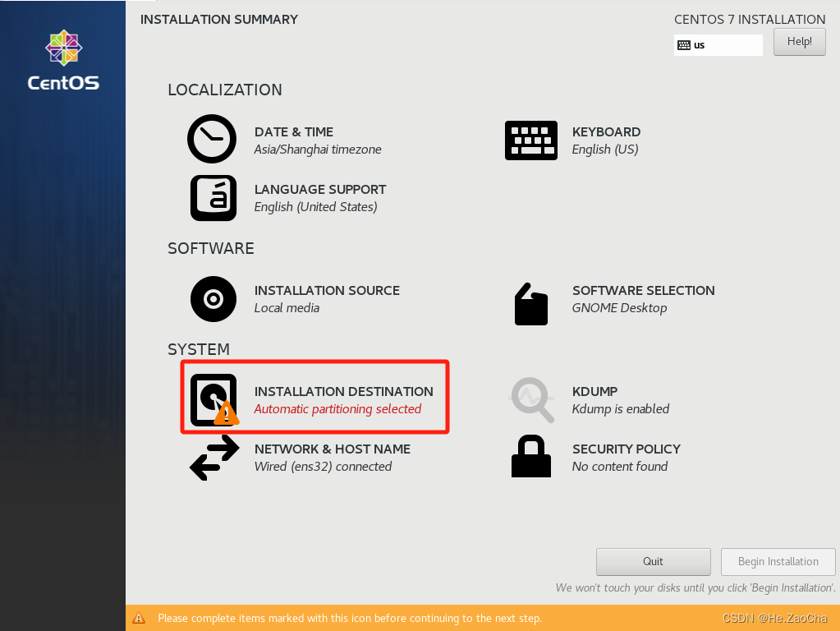Click Installation Destination hard drive icon

point(214,400)
